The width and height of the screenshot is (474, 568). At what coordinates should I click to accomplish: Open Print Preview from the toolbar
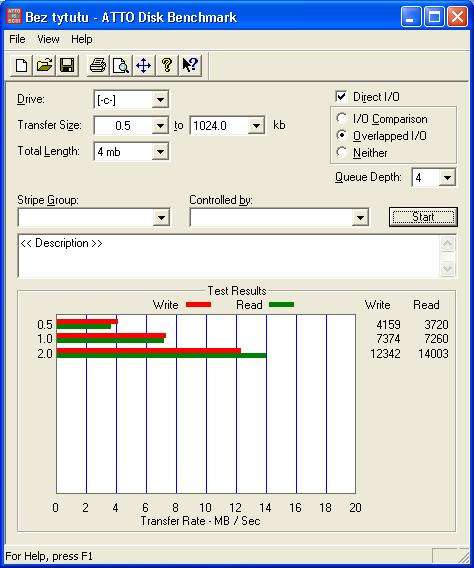pos(121,65)
